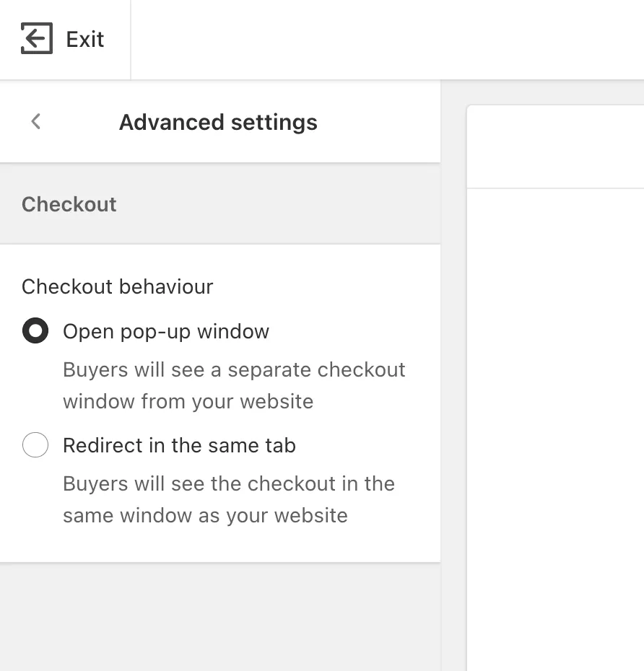Viewport: 644px width, 671px height.
Task: Click the back navigation arrow beside Advanced settings
Action: tap(35, 121)
